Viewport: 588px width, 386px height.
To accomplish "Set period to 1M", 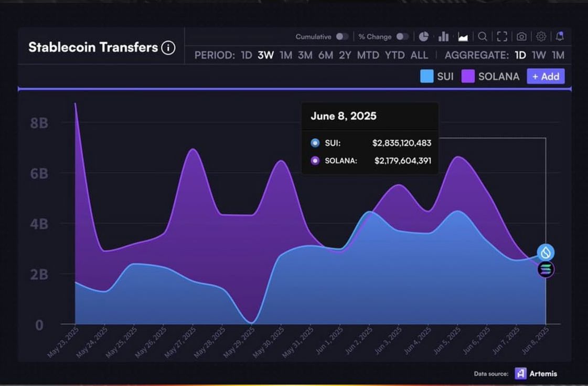I will pos(286,55).
